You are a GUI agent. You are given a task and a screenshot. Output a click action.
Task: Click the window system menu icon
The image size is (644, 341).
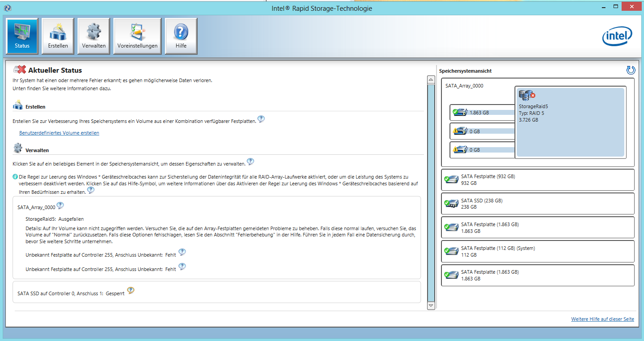point(8,8)
